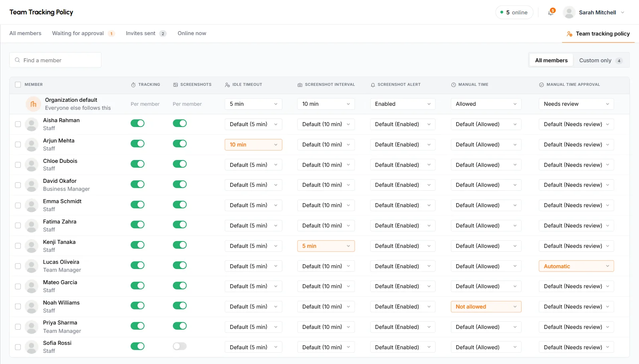The image size is (639, 364).
Task: Select Aisha Rahman's row checkbox
Action: tap(18, 124)
